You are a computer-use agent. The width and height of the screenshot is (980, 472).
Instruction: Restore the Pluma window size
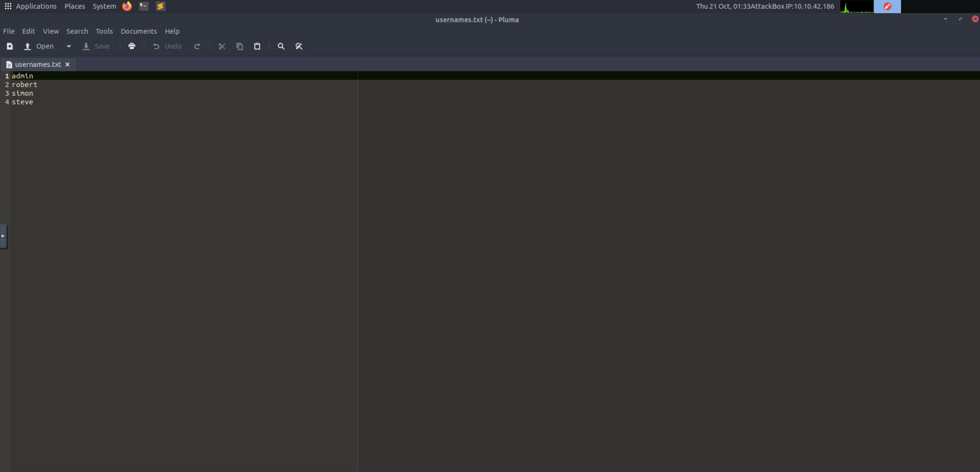tap(960, 19)
